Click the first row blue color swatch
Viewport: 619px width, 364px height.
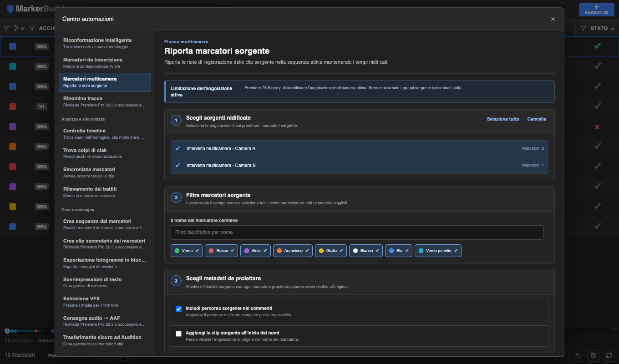(x=13, y=46)
